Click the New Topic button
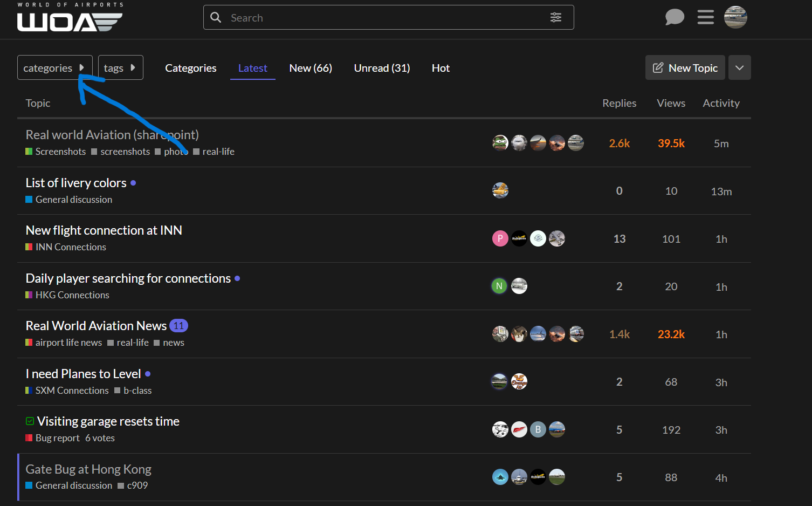The height and width of the screenshot is (506, 812). 685,68
